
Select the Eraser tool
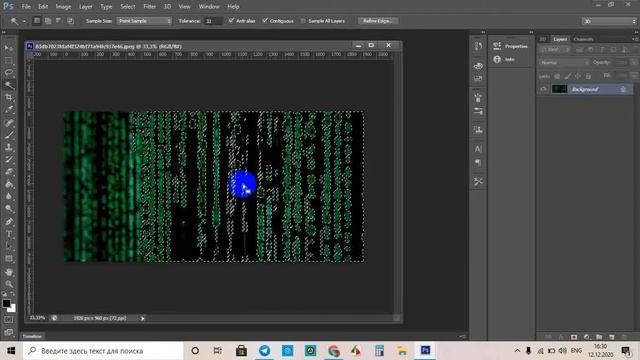(9, 172)
